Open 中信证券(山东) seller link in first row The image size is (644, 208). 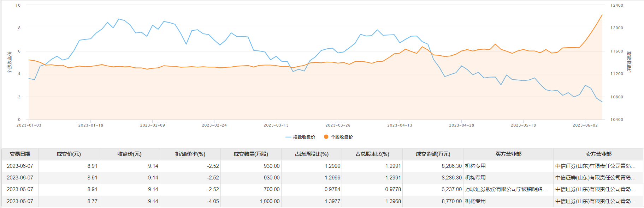click(x=595, y=166)
